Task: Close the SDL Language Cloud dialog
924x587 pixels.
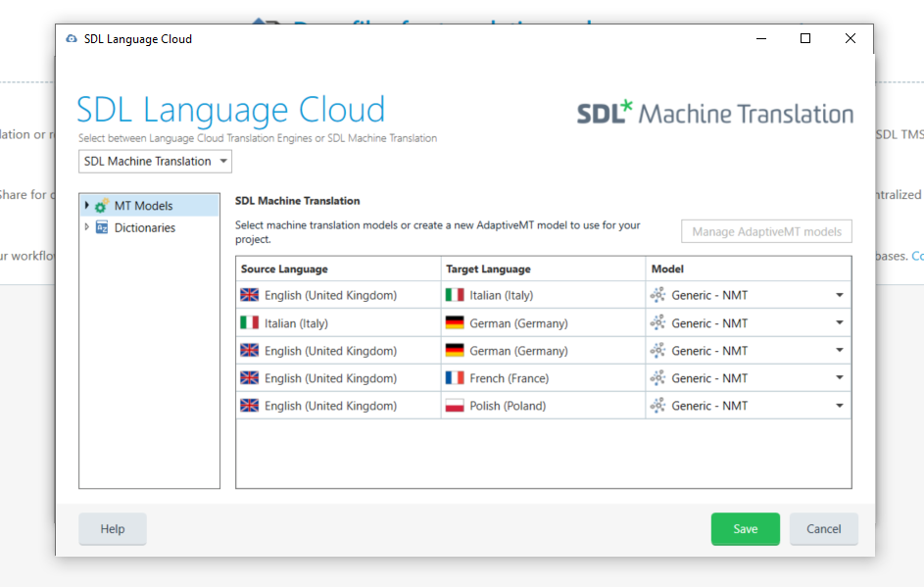Action: [850, 38]
